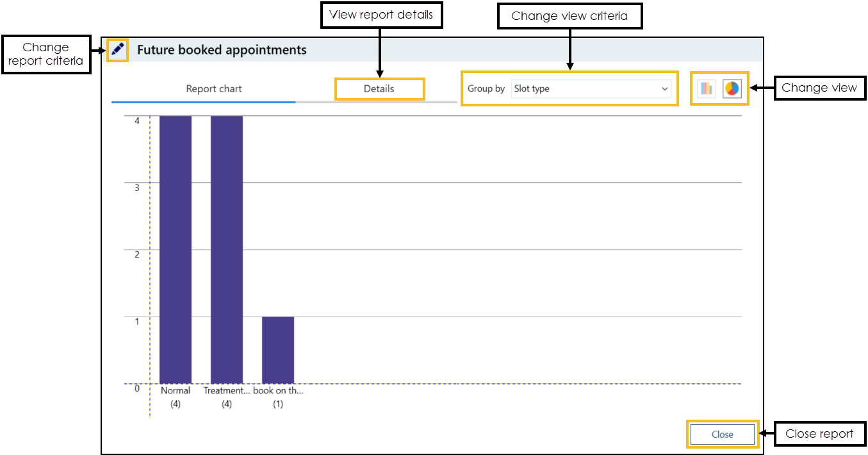The height and width of the screenshot is (455, 868).
Task: Click the 'Close report' annotation box
Action: [819, 434]
